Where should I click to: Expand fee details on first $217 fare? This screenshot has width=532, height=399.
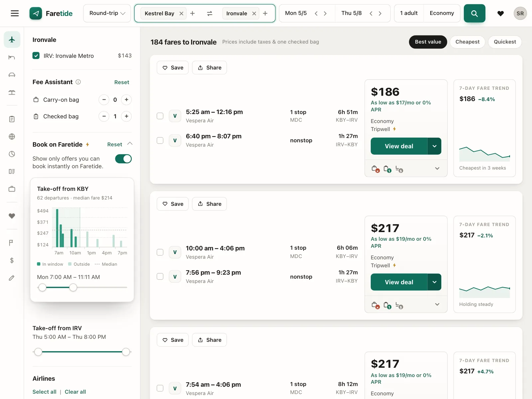coord(437,305)
